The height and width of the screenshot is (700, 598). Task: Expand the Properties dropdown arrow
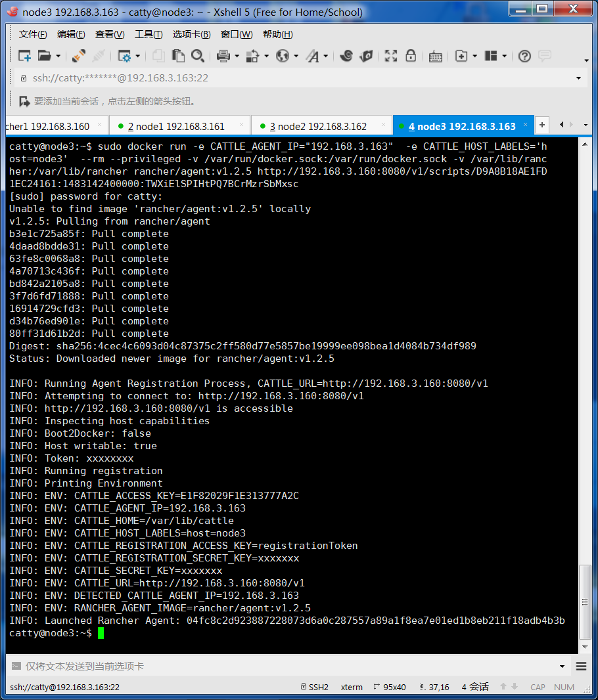point(137,56)
